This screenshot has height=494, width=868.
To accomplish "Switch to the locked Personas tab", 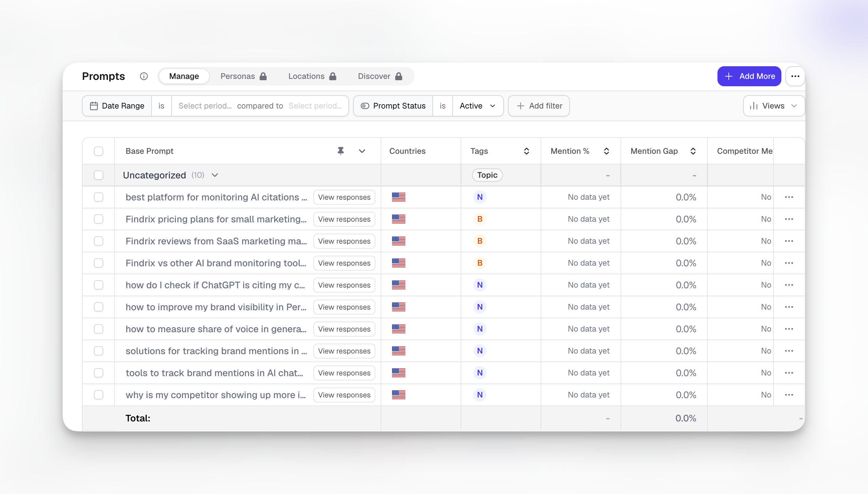I will [x=243, y=76].
